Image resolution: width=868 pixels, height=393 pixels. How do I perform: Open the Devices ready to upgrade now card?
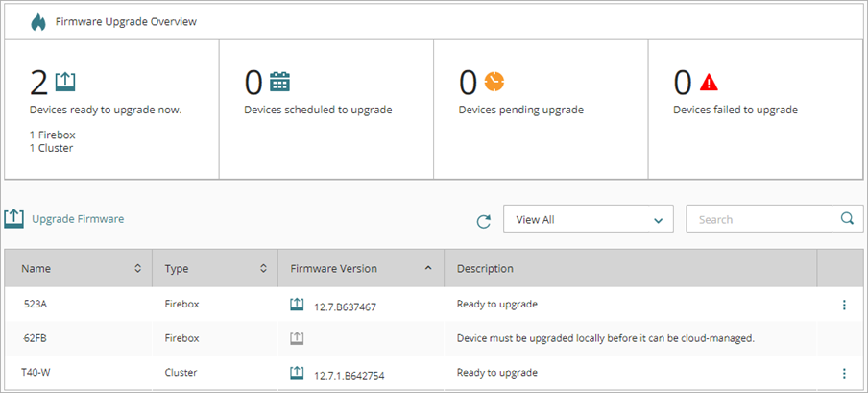[x=111, y=110]
